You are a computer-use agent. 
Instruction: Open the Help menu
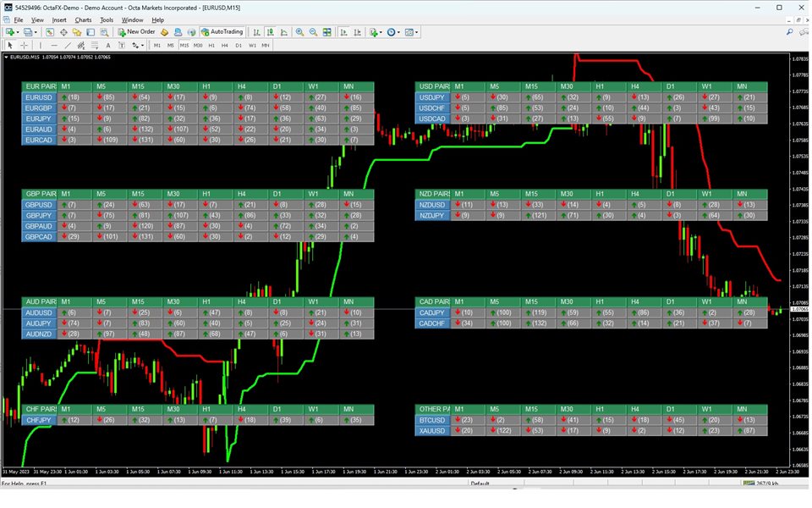(158, 19)
